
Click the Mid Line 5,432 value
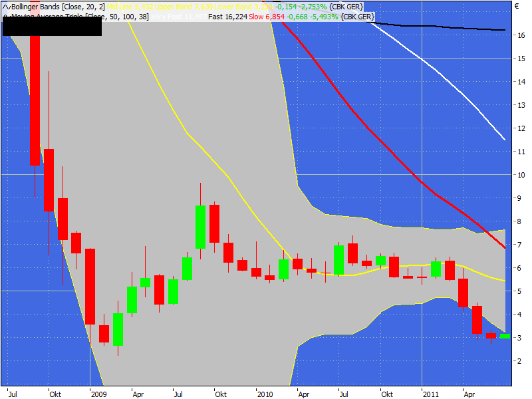[130, 7]
